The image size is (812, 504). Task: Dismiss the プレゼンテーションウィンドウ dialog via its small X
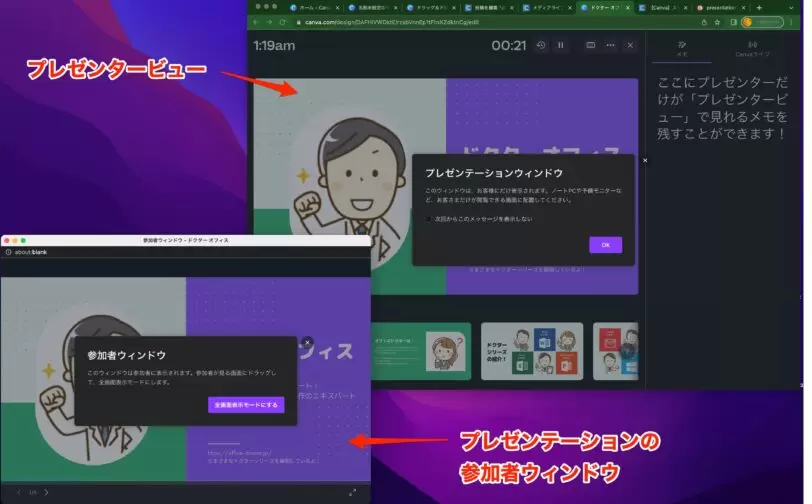coord(645,161)
